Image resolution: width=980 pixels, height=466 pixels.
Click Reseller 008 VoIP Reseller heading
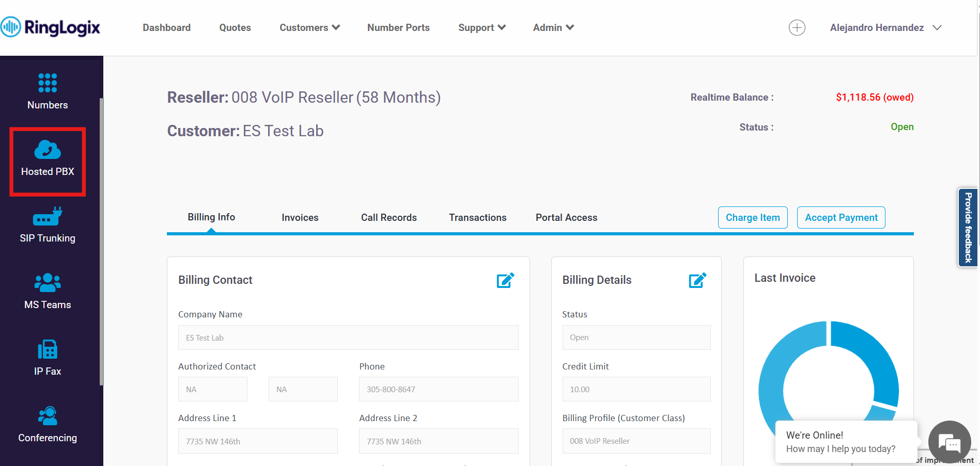point(304,97)
